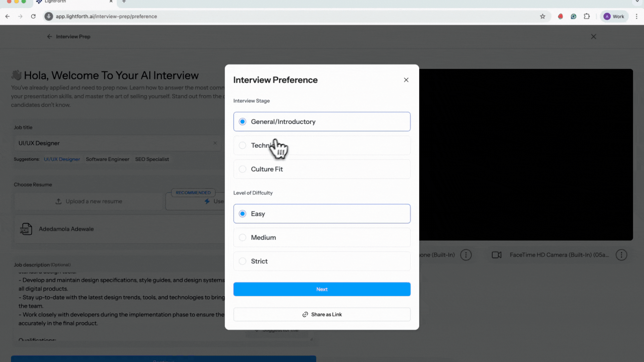Open the Chrome three-dot browser menu
Image resolution: width=644 pixels, height=362 pixels.
pos(637,16)
